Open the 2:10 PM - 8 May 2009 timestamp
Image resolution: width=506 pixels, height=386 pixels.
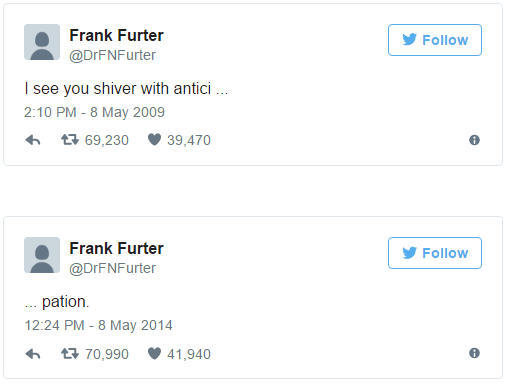coord(94,112)
